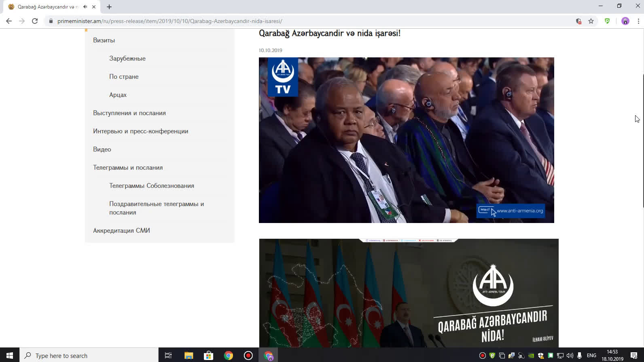Screen dimensions: 644x362
Task: Open a new tab with plus button
Action: click(109, 7)
